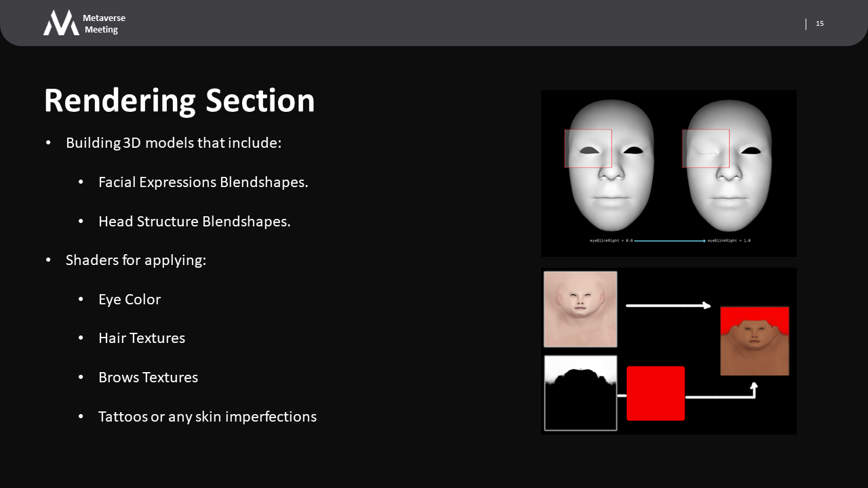Click the "Shaders for applying:" bullet text
Image resolution: width=868 pixels, height=488 pixels.
coord(136,260)
